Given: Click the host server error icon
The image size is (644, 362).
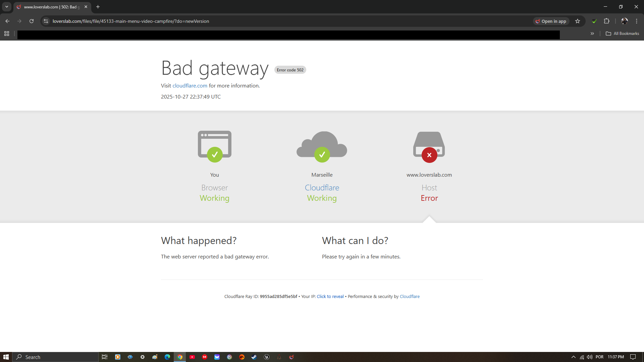Looking at the screenshot, I should [x=429, y=147].
